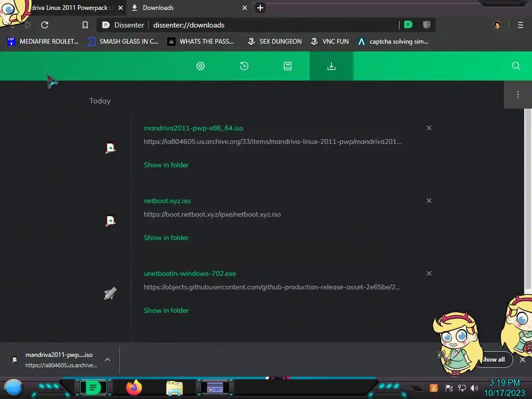This screenshot has width=532, height=399.
Task: Remove mandriva2011-pwp-x86_64.iso from the list
Action: click(x=429, y=128)
